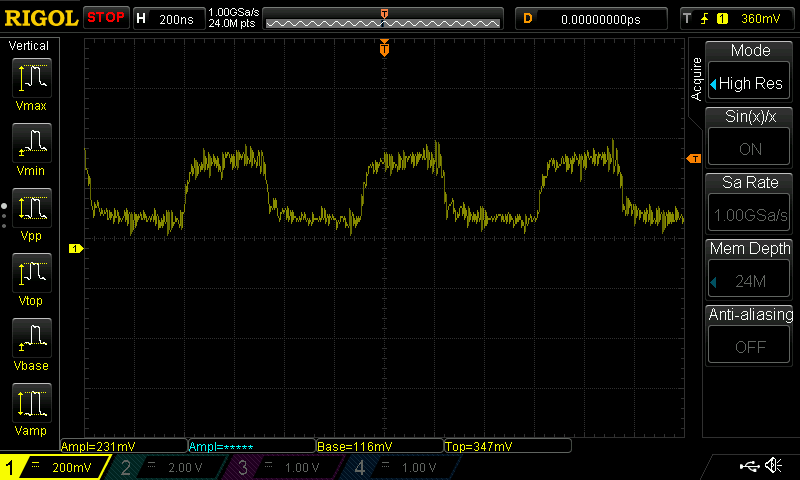Image resolution: width=800 pixels, height=480 pixels.
Task: Select channel 4 1.00 V label
Action: pyautogui.click(x=419, y=467)
